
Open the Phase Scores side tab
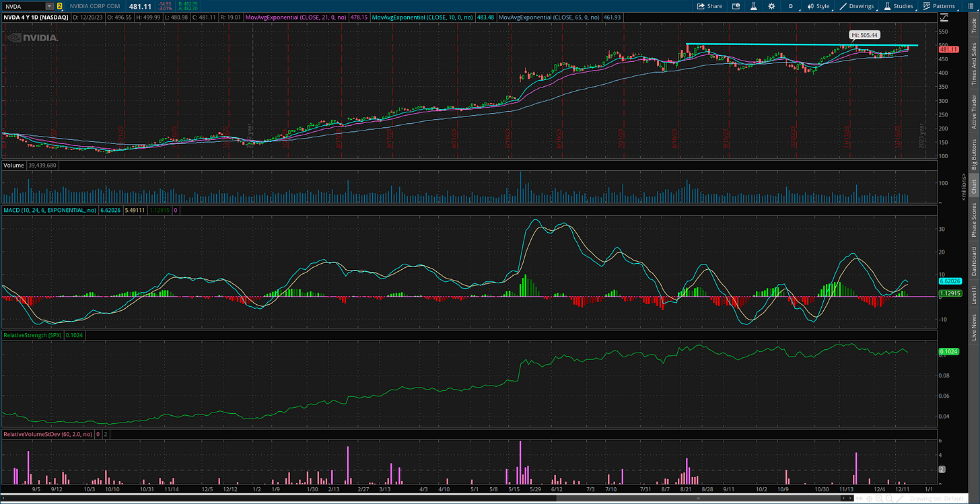coord(973,220)
